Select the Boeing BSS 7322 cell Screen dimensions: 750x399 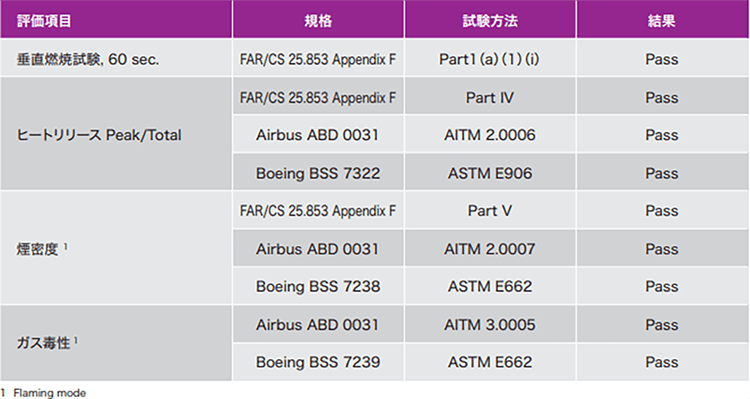point(319,172)
